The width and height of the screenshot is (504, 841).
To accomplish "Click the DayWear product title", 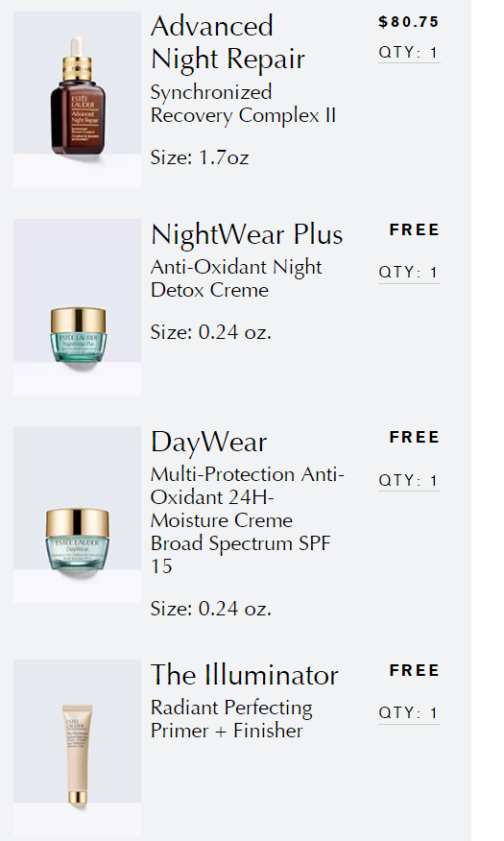I will pos(208,443).
